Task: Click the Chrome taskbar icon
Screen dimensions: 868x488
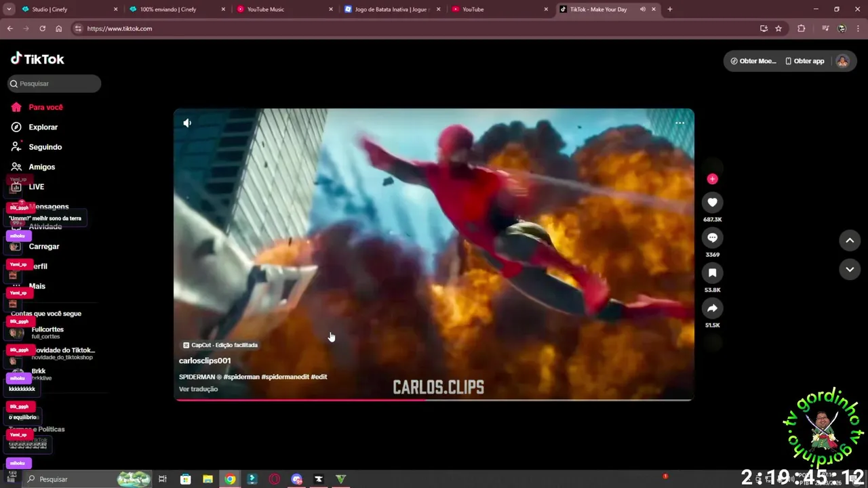Action: point(230,479)
